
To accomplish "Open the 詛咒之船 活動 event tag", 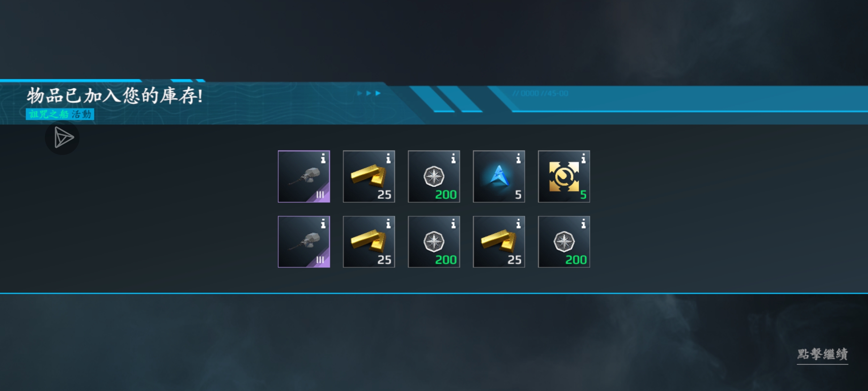I will click(60, 114).
